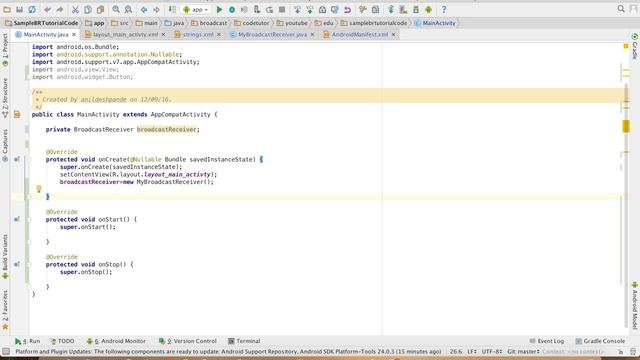The height and width of the screenshot is (360, 640).
Task: Open the Terminal tool window
Action: pyautogui.click(x=244, y=341)
